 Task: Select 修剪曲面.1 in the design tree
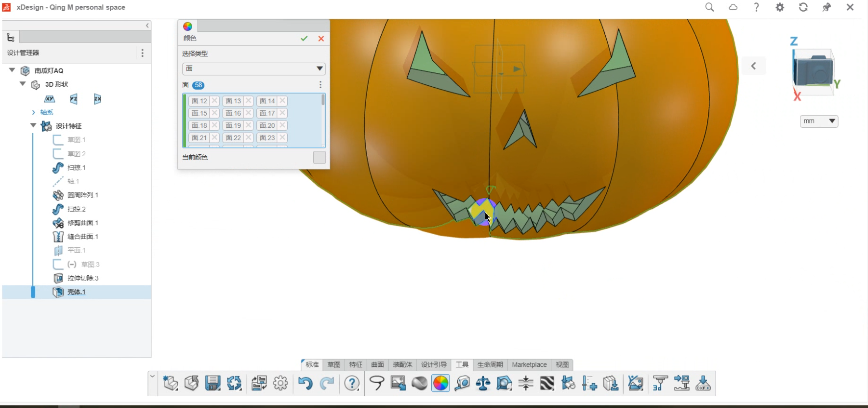click(83, 223)
